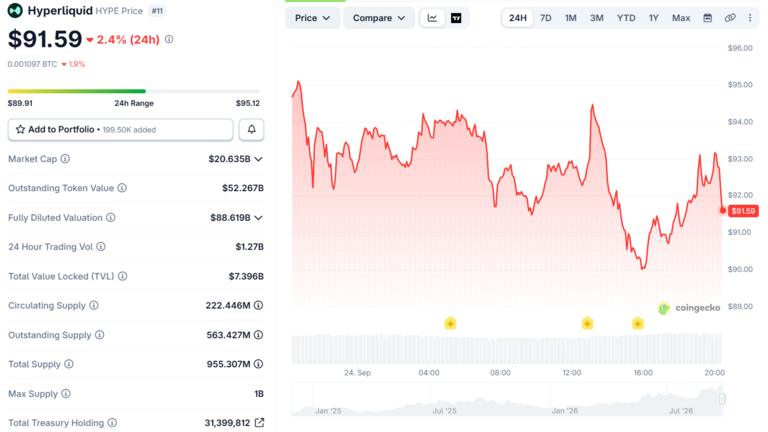This screenshot has width=768, height=432.
Task: Select the Max time range
Action: coord(681,18)
